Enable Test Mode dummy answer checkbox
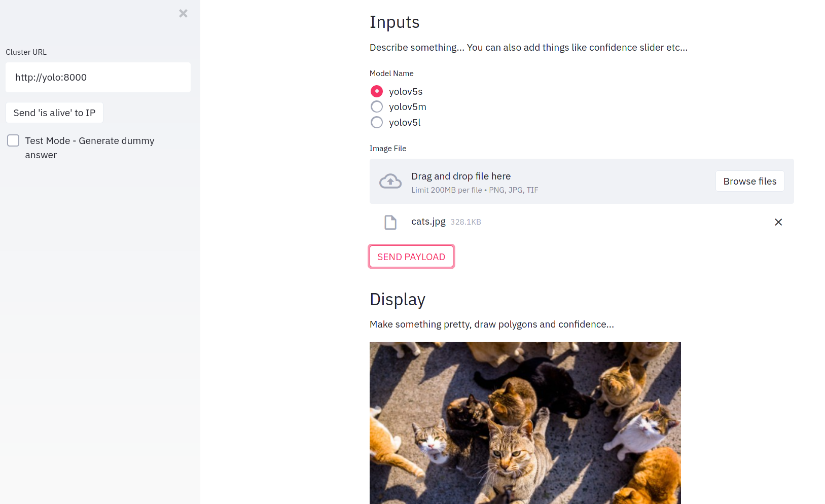The height and width of the screenshot is (504, 825). pos(14,141)
